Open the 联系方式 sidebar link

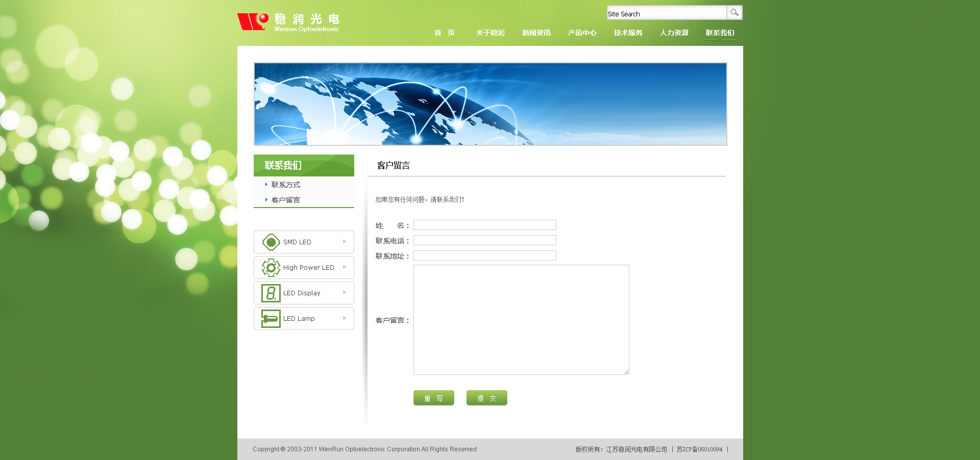point(285,185)
